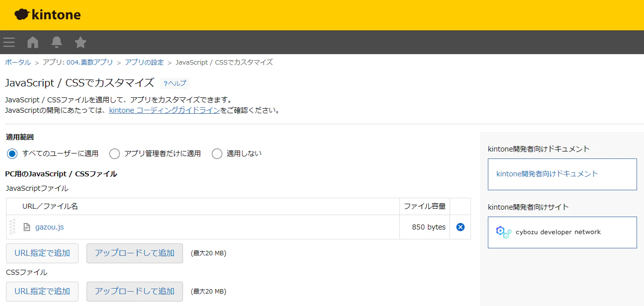Select 適用しない radio button
The width and height of the screenshot is (644, 306).
pos(217,153)
